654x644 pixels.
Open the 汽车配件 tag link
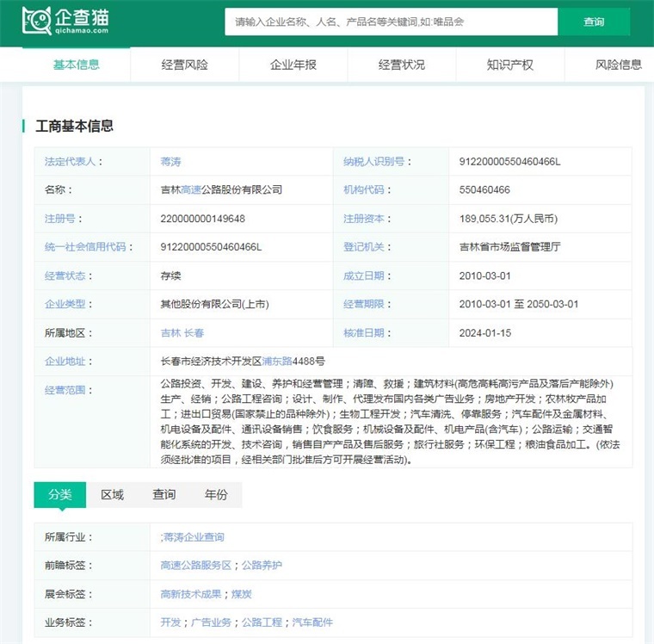[312, 622]
